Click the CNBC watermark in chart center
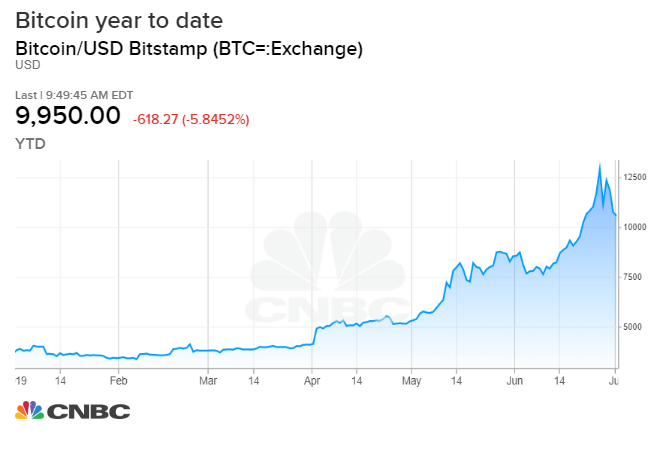Viewport: 670px width, 450px height. click(x=328, y=268)
